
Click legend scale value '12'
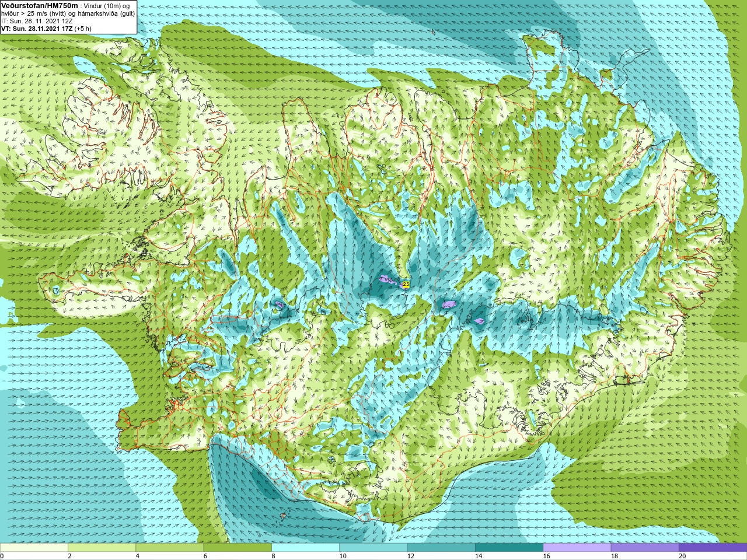point(410,556)
